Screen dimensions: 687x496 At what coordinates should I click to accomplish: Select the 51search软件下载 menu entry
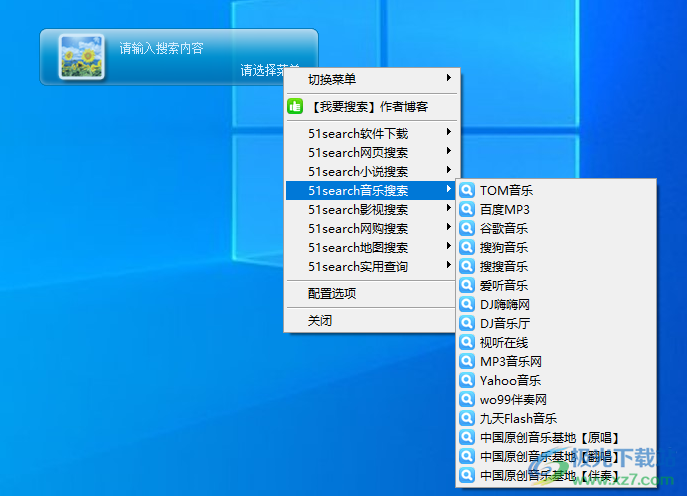371,134
